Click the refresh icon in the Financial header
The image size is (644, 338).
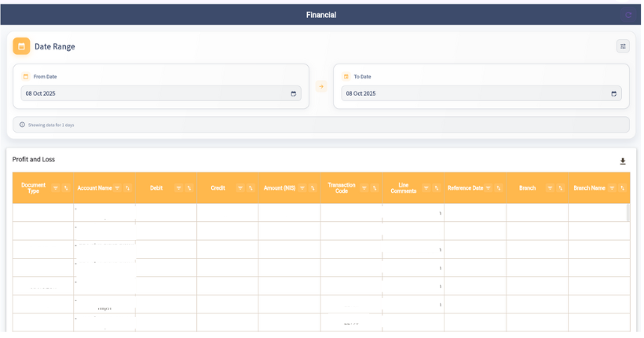pos(628,15)
